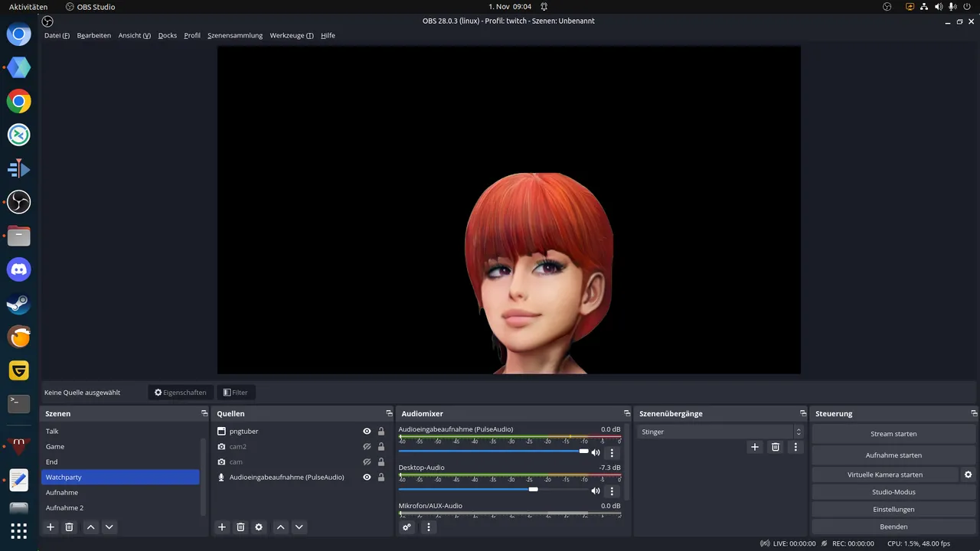Start the virtual camera
The width and height of the screenshot is (980, 551).
click(x=885, y=474)
